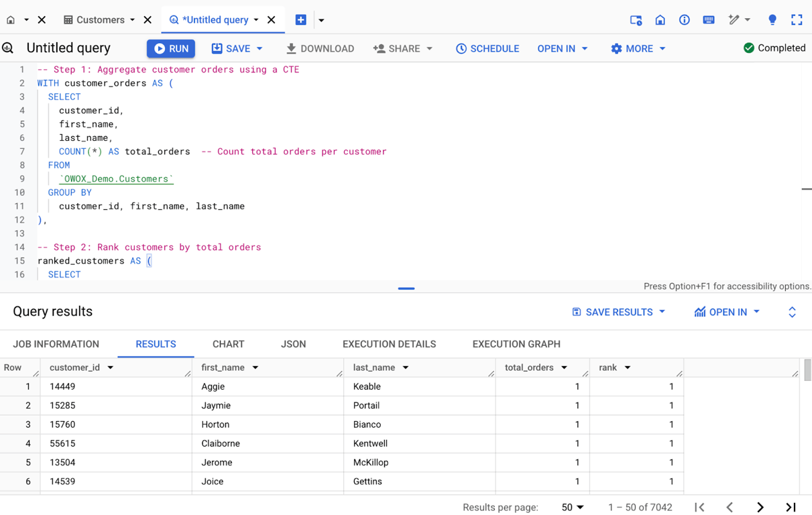Open the keyboard shortcuts icon
Viewport: 812px width, 515px height.
click(709, 20)
